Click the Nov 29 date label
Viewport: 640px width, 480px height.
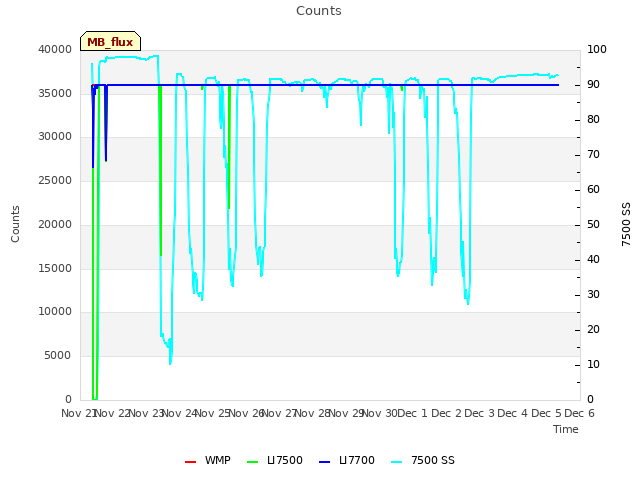[346, 413]
